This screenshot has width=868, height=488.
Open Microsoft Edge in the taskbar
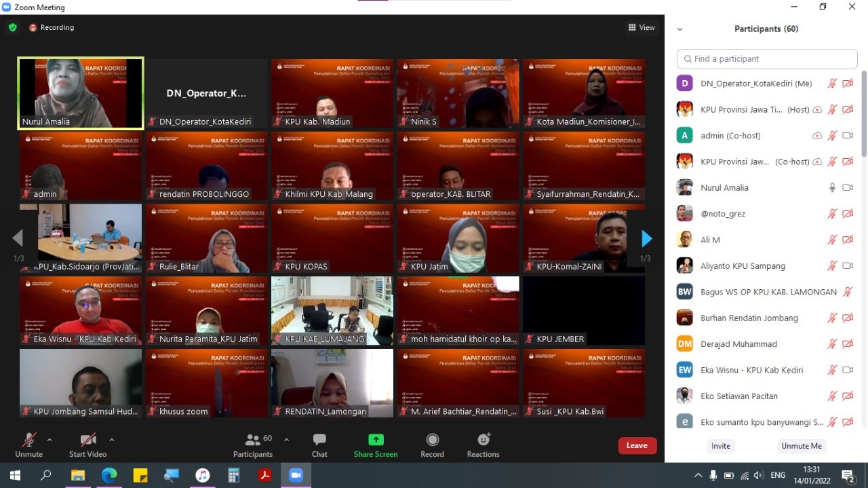coord(109,475)
